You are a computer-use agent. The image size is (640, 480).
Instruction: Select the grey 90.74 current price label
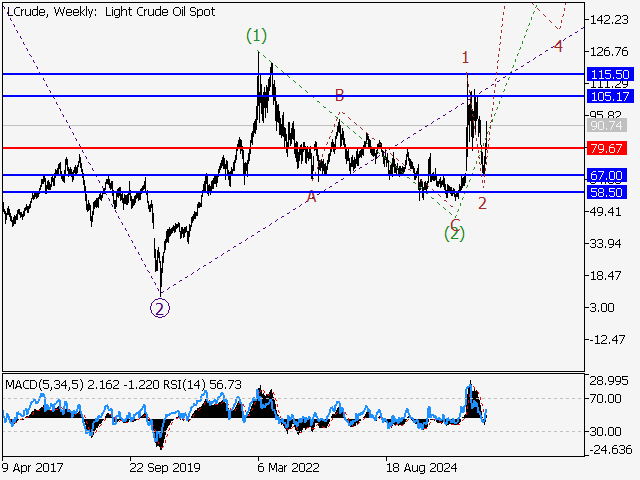click(x=607, y=125)
